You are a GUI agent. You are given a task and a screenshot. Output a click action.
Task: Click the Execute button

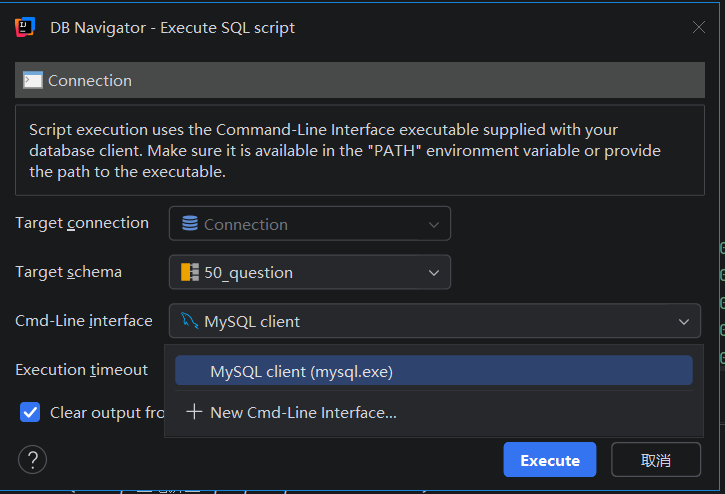[550, 460]
